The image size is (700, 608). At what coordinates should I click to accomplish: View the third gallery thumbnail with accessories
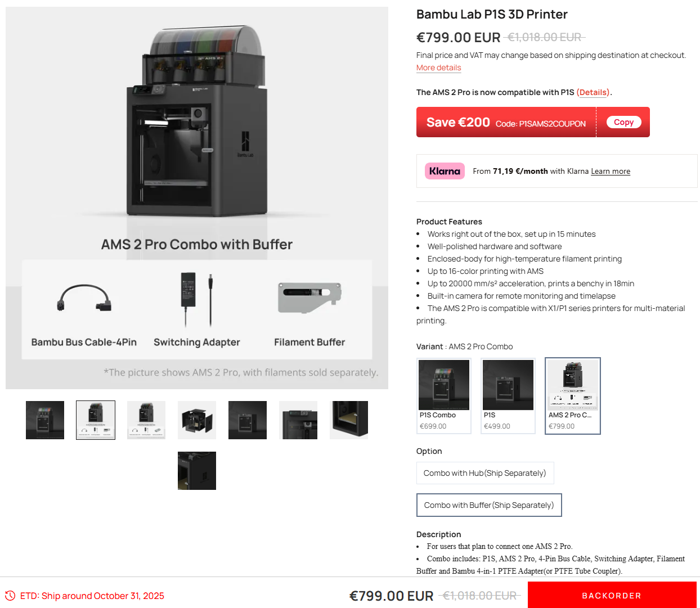146,420
